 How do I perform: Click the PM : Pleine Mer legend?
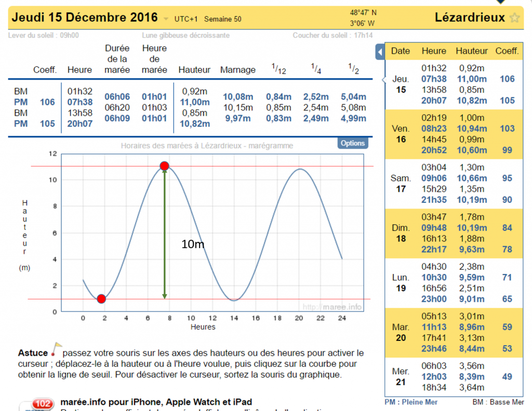click(411, 402)
